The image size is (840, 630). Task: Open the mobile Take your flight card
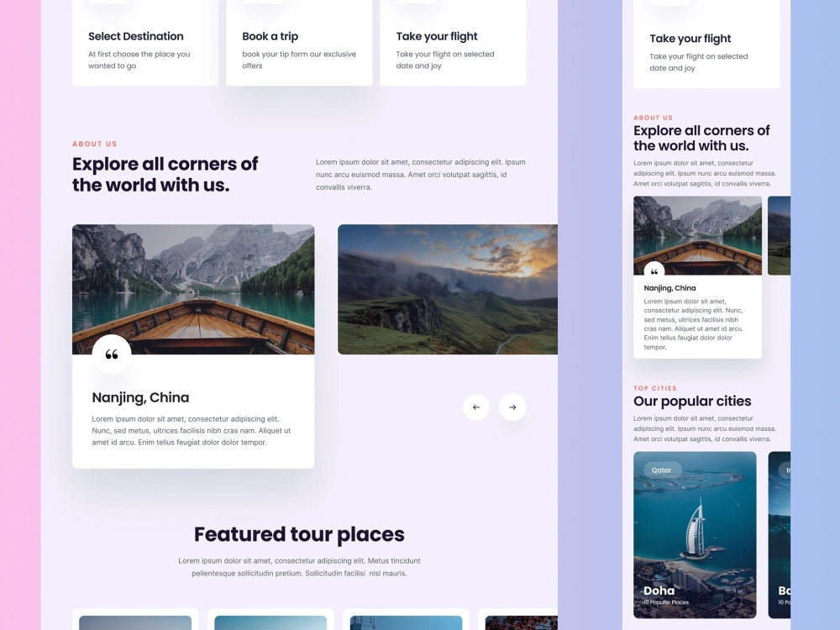(x=706, y=44)
